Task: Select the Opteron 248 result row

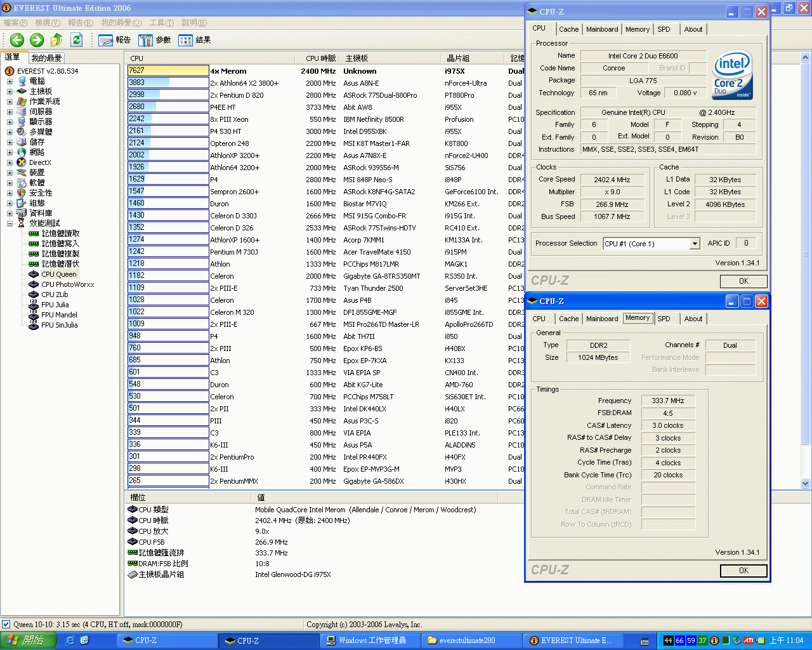Action: tap(326, 143)
